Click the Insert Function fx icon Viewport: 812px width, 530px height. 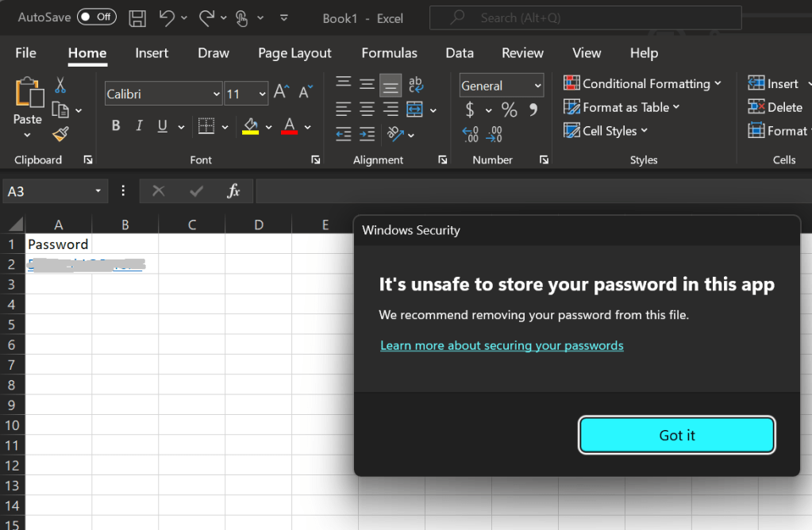pyautogui.click(x=233, y=191)
